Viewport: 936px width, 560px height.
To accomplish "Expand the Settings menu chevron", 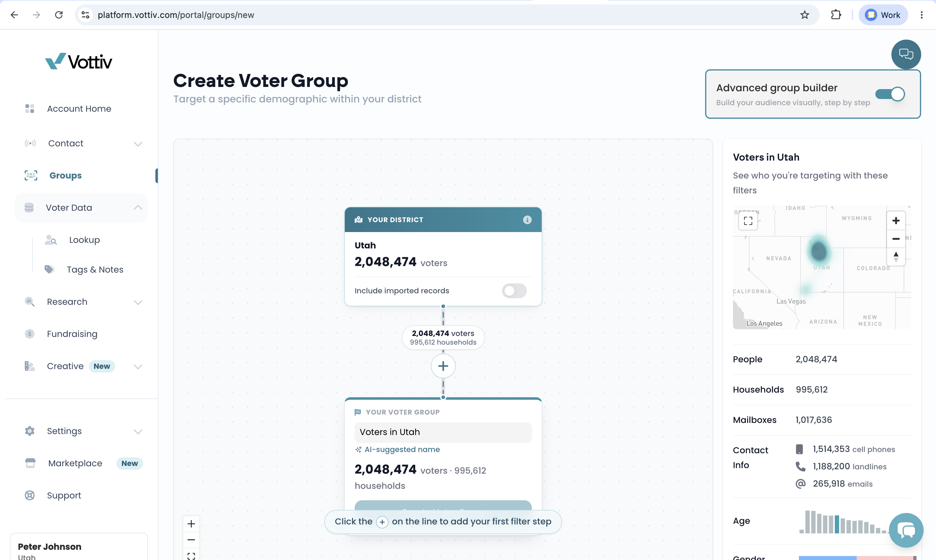I will click(138, 431).
